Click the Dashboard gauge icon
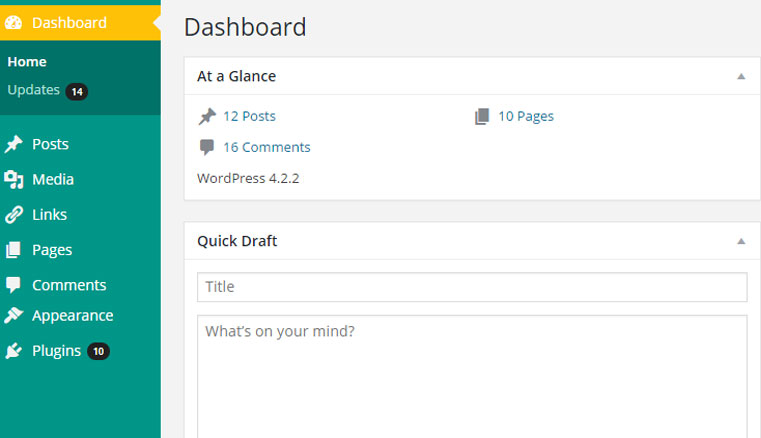The width and height of the screenshot is (761, 438). click(14, 22)
